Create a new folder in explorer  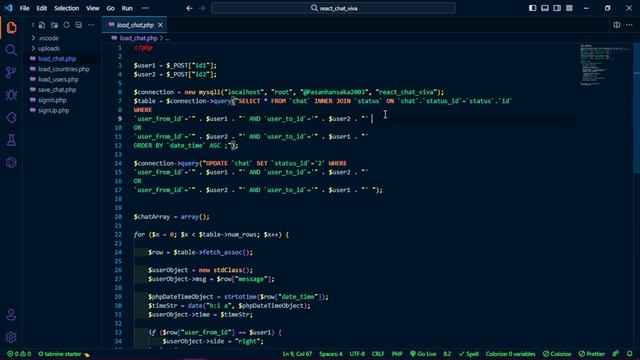pos(54,25)
